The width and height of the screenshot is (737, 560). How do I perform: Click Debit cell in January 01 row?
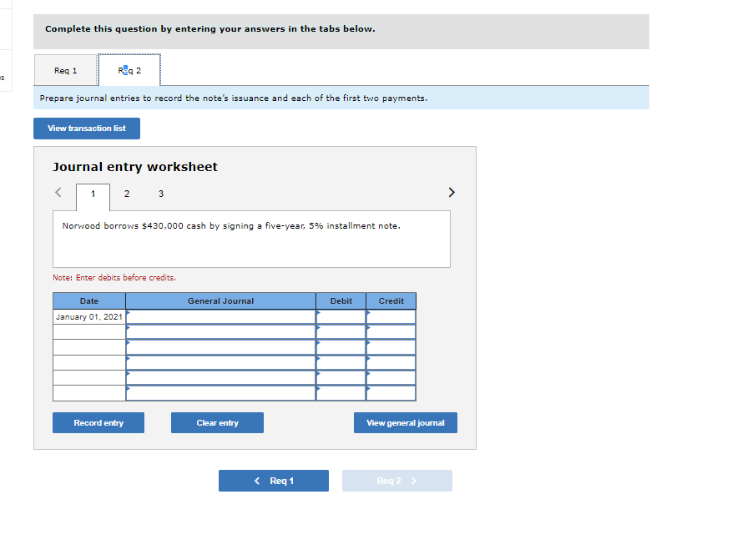pyautogui.click(x=341, y=316)
